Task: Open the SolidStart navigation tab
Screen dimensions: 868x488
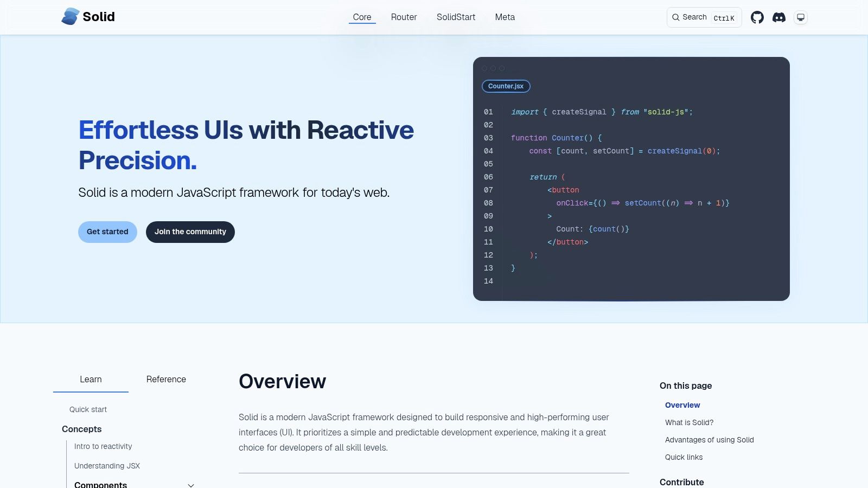Action: pyautogui.click(x=456, y=17)
